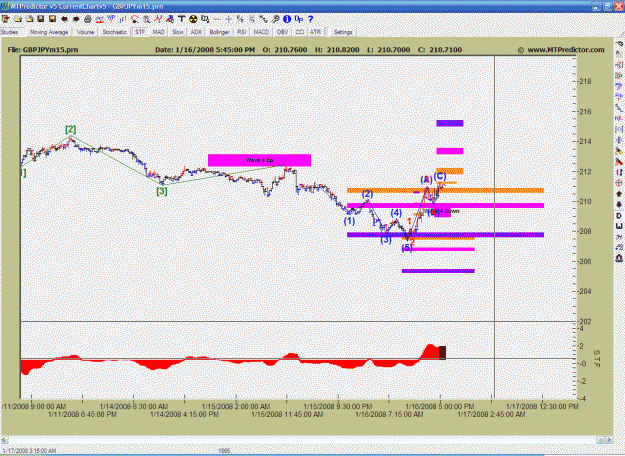Toggle the ADX study button
The height and width of the screenshot is (456, 625).
pyautogui.click(x=196, y=32)
